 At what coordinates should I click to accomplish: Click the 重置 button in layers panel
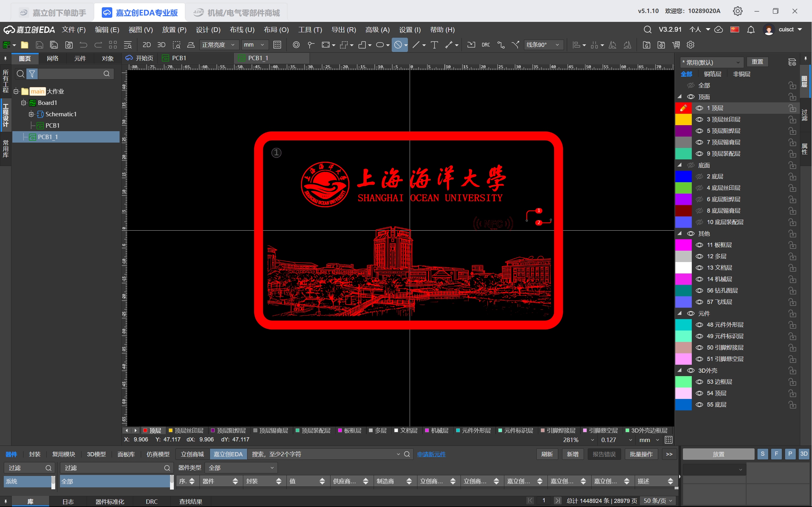click(x=757, y=62)
